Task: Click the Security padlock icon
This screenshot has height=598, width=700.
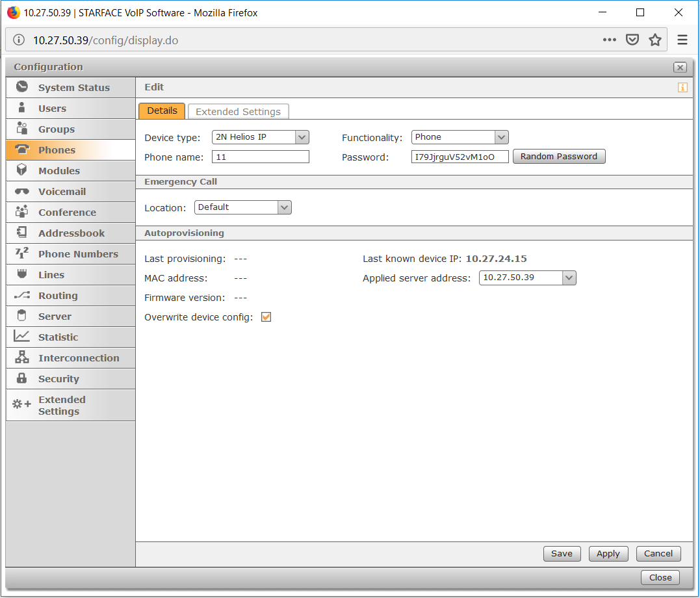Action: click(x=22, y=378)
